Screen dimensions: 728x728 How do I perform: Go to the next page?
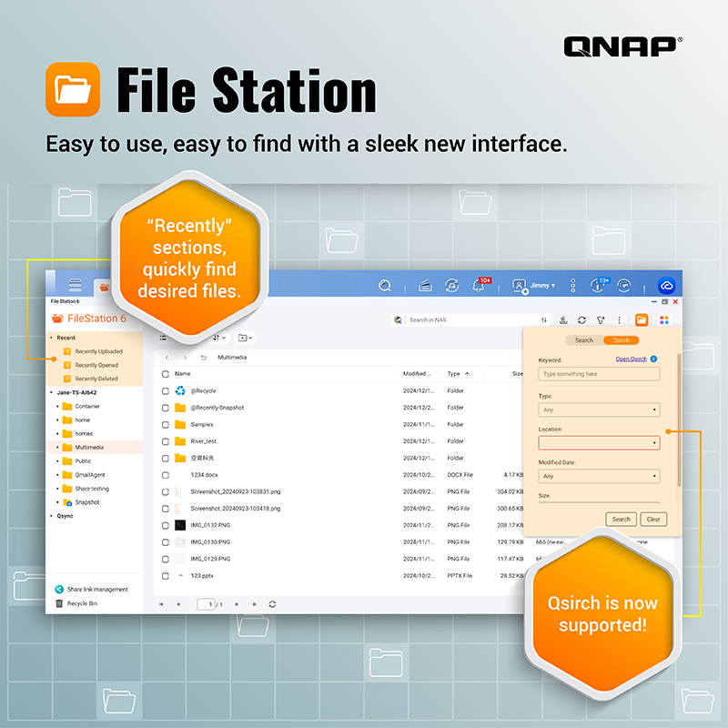click(237, 604)
